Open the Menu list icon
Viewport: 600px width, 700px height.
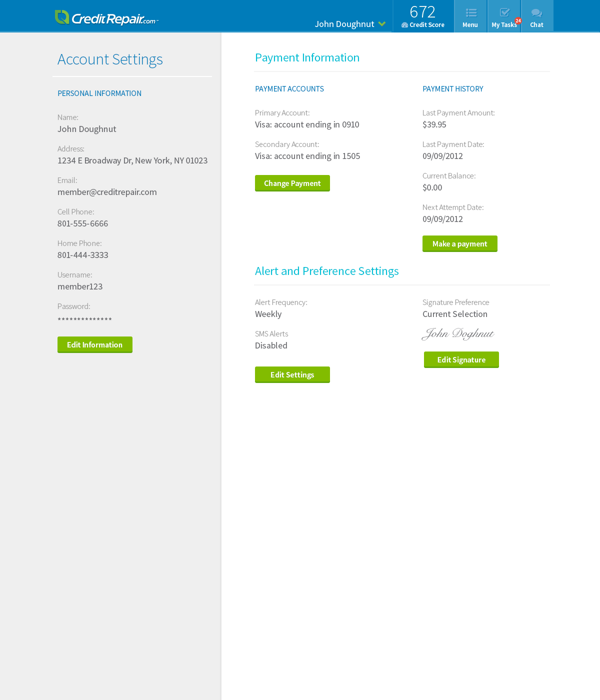click(471, 13)
